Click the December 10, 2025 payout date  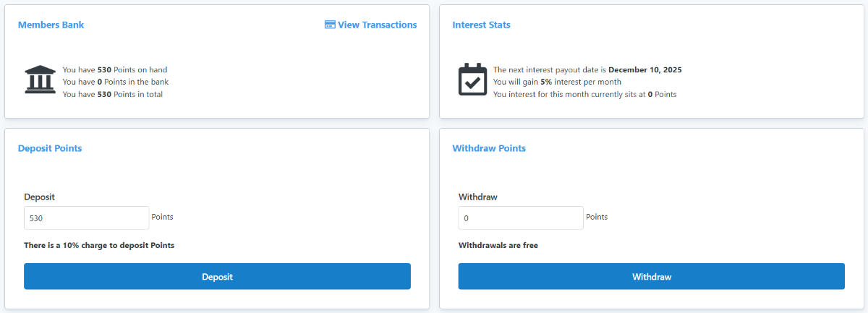[644, 70]
